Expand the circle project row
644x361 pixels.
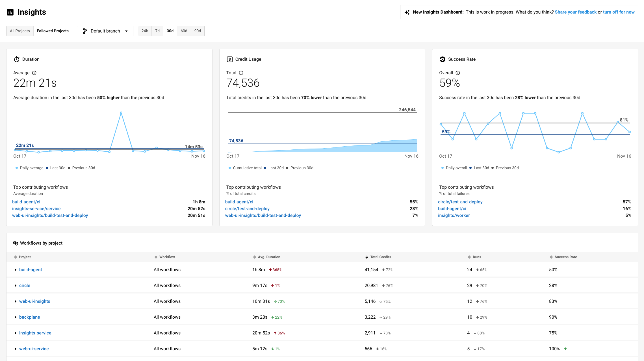[16, 286]
